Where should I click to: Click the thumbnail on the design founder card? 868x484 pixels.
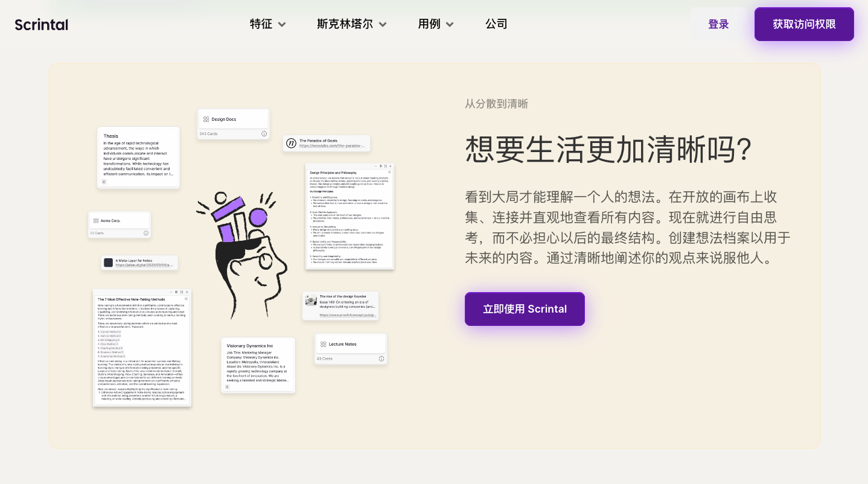click(311, 301)
